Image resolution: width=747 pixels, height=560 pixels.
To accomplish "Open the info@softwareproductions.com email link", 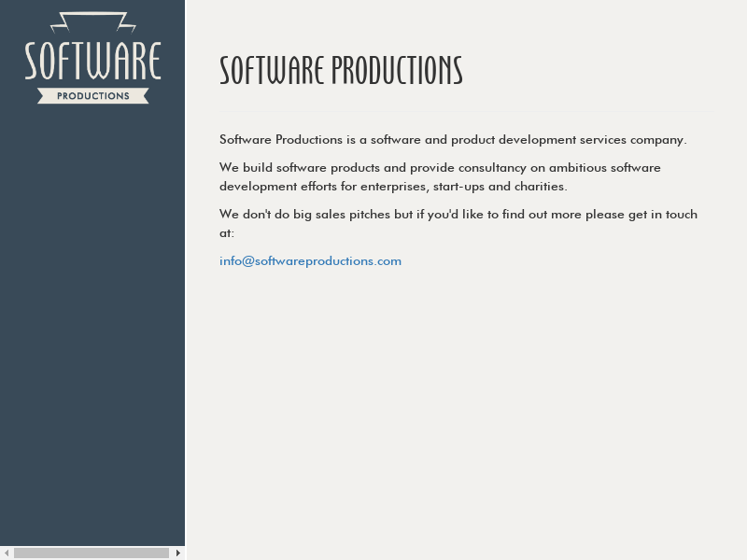I will click(x=310, y=261).
